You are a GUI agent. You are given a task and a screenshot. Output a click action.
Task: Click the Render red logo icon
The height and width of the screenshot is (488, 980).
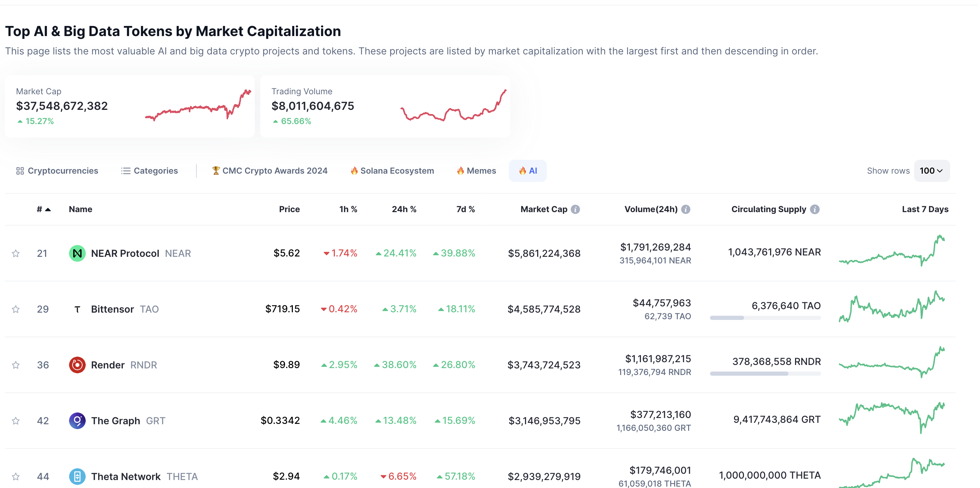tap(77, 365)
